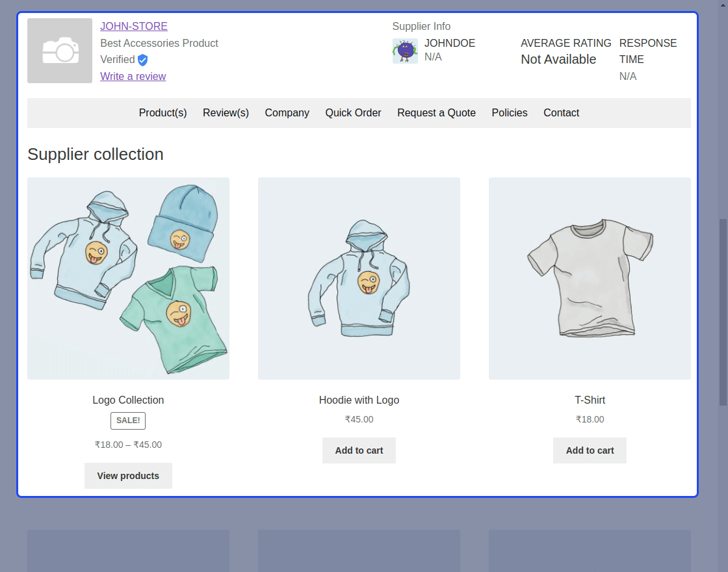Click the Verified badge icon

point(142,60)
